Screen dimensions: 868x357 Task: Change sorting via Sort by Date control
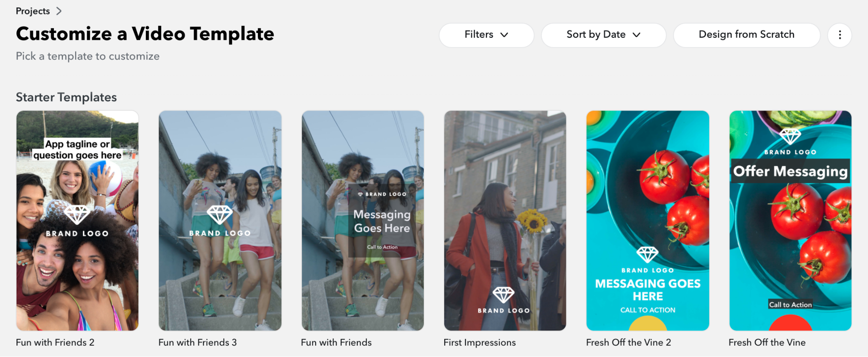click(603, 35)
